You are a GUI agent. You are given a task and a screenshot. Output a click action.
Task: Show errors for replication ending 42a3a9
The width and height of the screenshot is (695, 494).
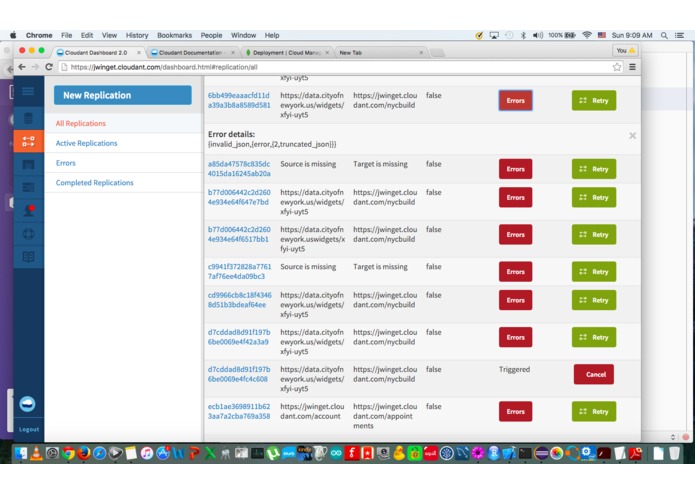coord(515,337)
